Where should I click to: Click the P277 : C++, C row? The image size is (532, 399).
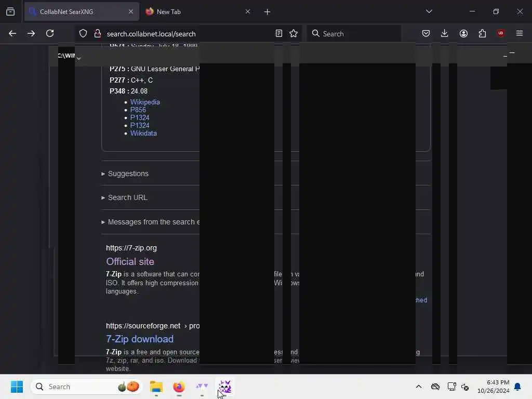tap(131, 80)
